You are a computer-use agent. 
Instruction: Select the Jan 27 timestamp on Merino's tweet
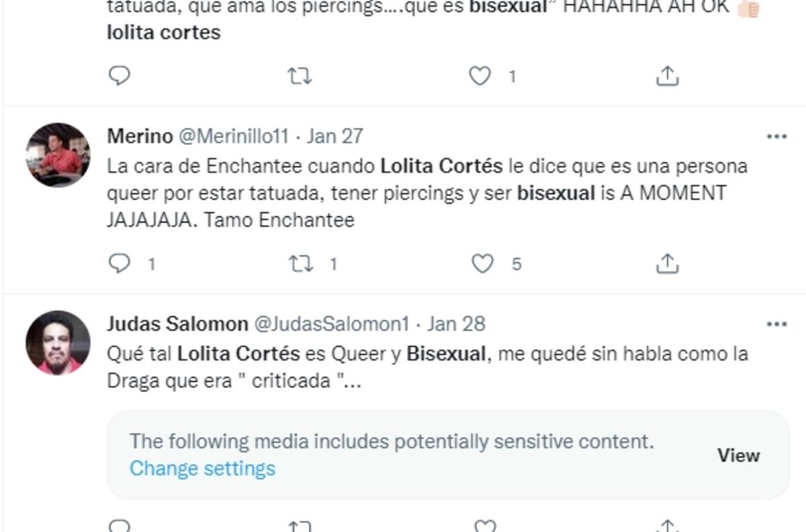point(334,135)
